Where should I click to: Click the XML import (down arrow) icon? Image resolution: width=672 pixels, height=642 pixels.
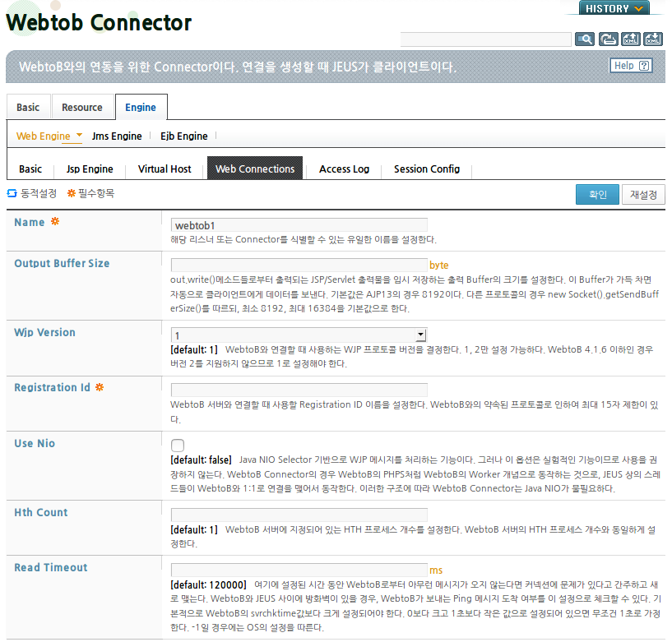pos(653,39)
